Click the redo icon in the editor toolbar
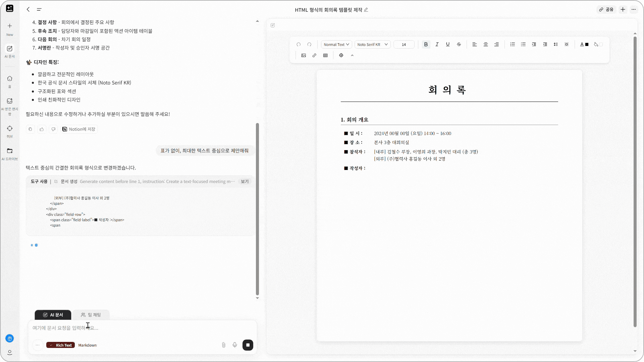644x362 pixels. coord(309,44)
